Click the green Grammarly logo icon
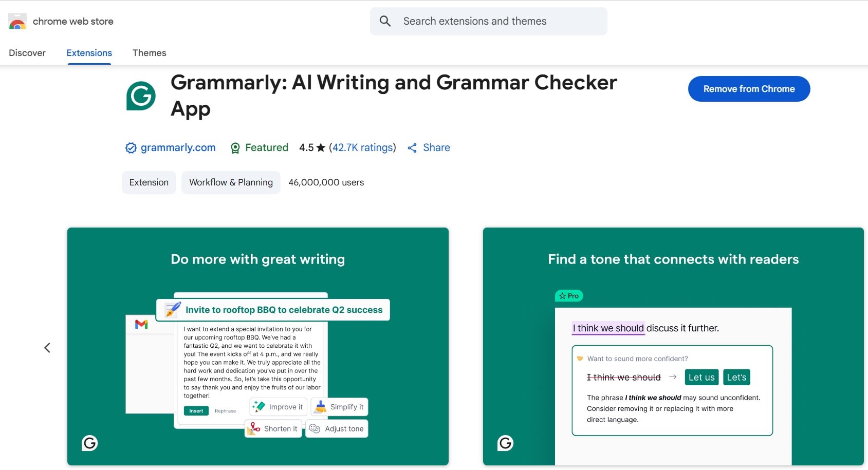The width and height of the screenshot is (868, 470). 141,96
